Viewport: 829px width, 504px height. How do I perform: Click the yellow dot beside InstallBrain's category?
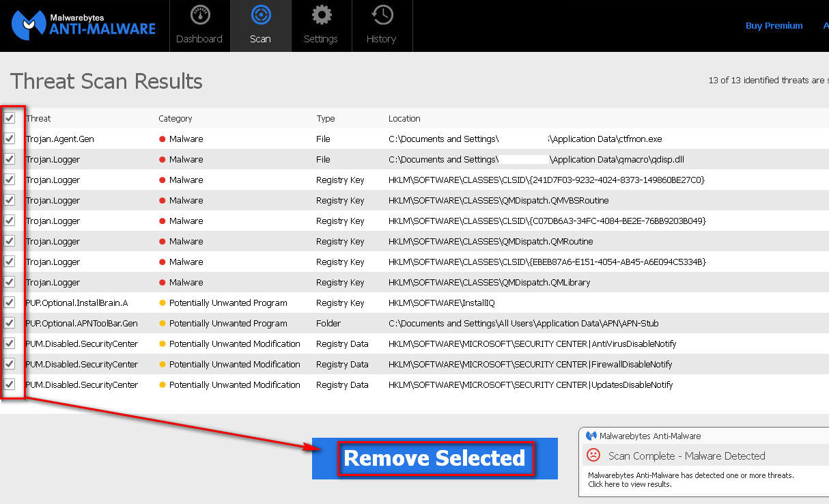coord(163,303)
